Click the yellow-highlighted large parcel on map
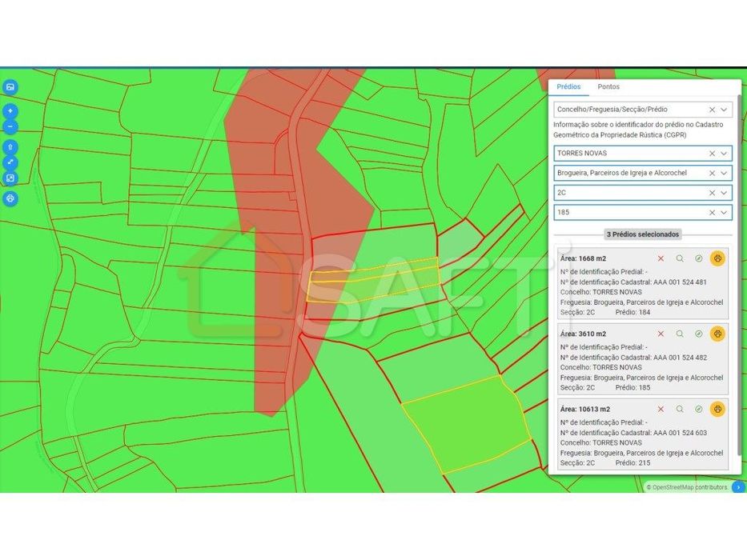Image resolution: width=747 pixels, height=560 pixels. 467,424
